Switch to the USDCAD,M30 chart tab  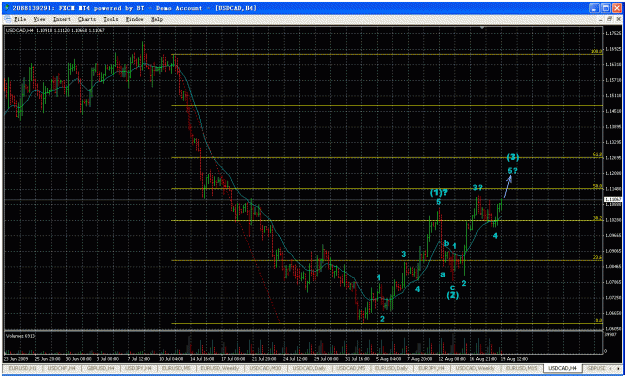point(265,368)
